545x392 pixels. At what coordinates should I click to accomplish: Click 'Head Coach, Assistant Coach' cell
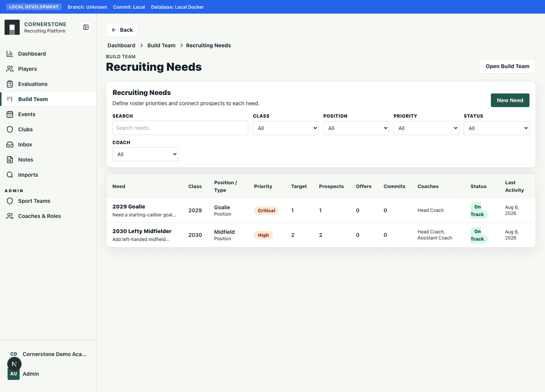pos(435,235)
